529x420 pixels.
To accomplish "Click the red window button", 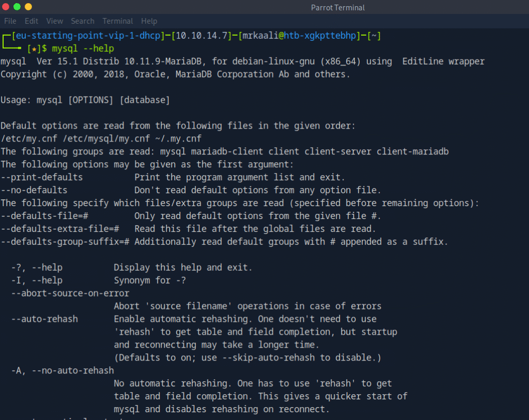I will (7, 7).
